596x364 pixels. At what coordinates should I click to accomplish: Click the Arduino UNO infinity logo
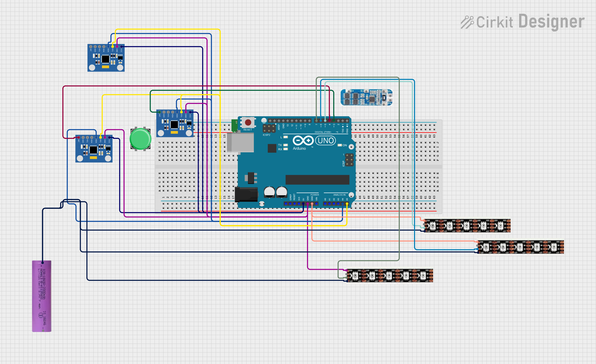[x=303, y=140]
